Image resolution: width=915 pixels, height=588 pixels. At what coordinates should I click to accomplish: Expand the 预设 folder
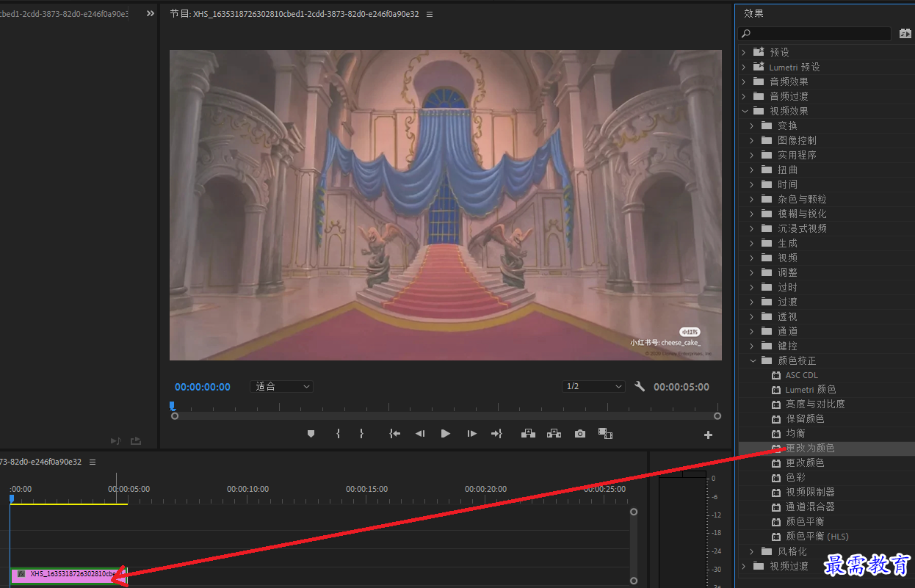pyautogui.click(x=743, y=52)
